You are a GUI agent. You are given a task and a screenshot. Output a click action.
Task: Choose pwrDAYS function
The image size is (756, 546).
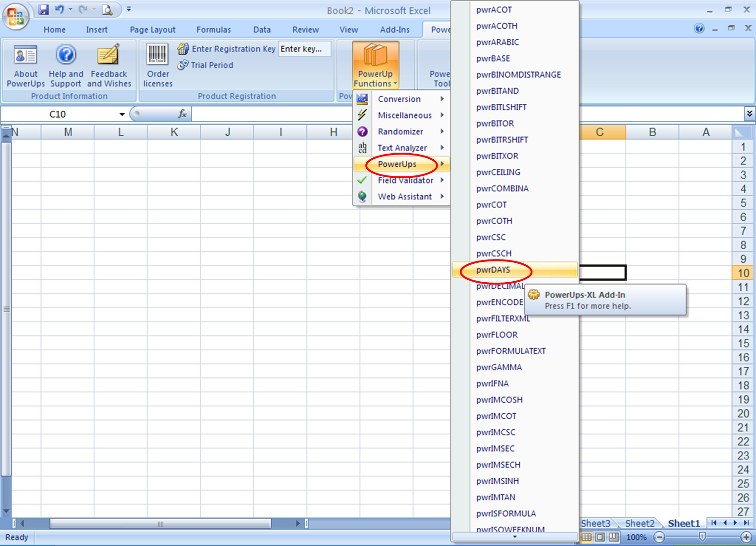(x=515, y=269)
